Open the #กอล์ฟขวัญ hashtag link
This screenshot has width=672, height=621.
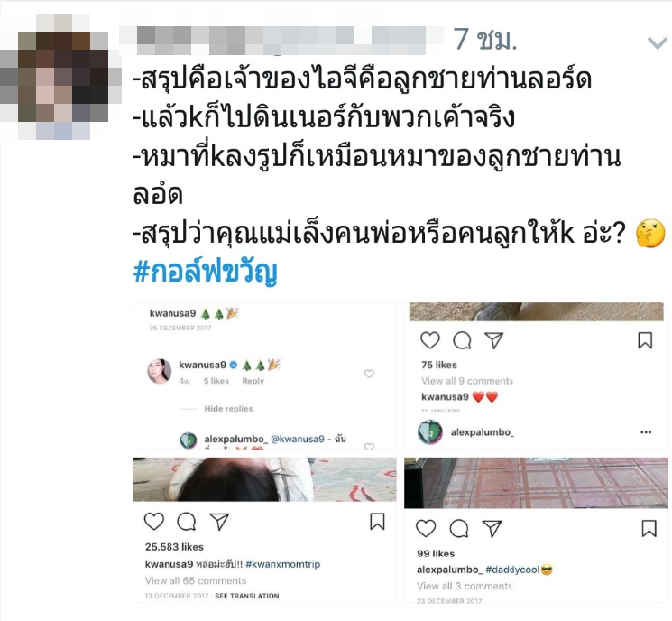click(x=206, y=272)
